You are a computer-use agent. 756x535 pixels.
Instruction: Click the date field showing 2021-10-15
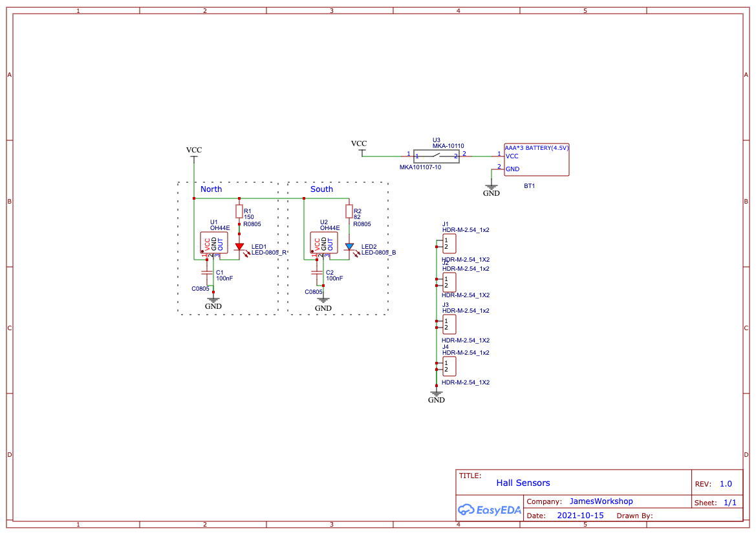581,515
